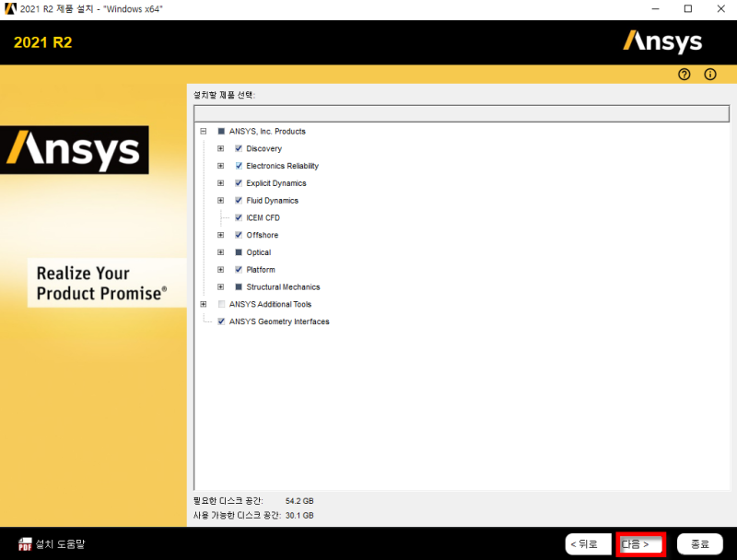This screenshot has width=737, height=560.
Task: Click the 종료 (Exit) button
Action: tap(699, 543)
